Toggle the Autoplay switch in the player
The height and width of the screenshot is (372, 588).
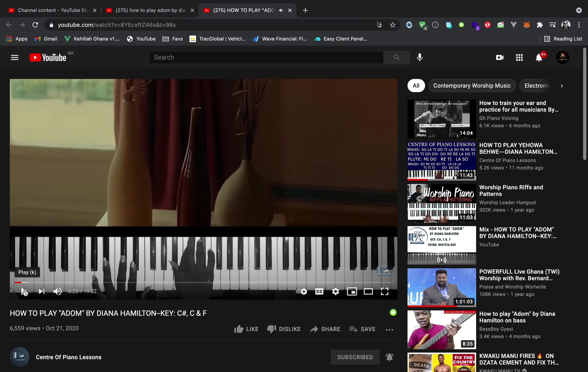[301, 292]
